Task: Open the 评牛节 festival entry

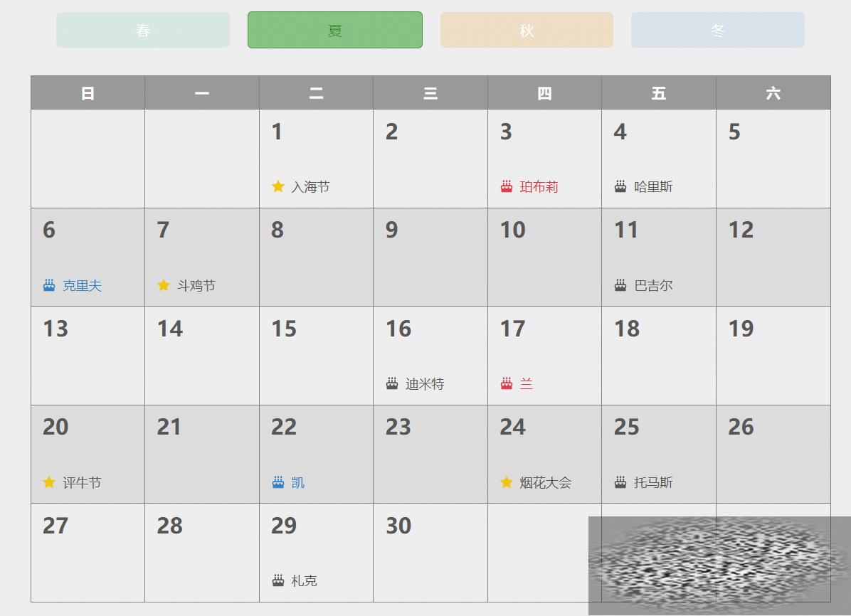Action: (x=82, y=482)
